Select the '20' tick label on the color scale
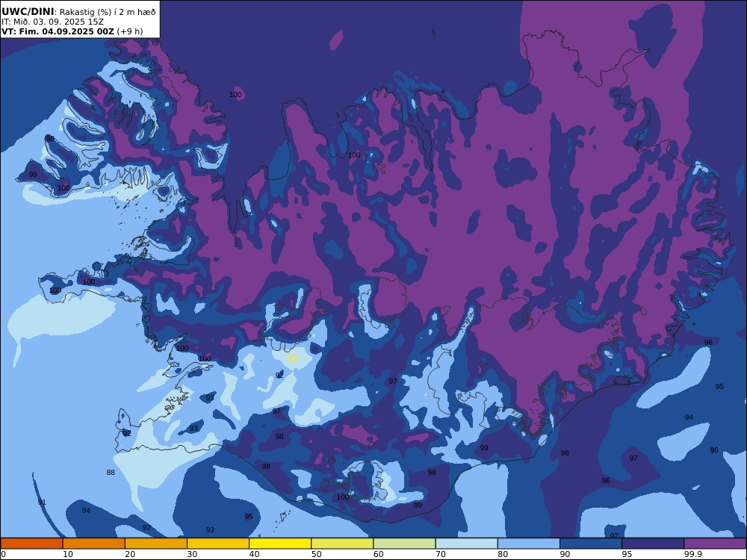The width and height of the screenshot is (747, 560). [130, 554]
